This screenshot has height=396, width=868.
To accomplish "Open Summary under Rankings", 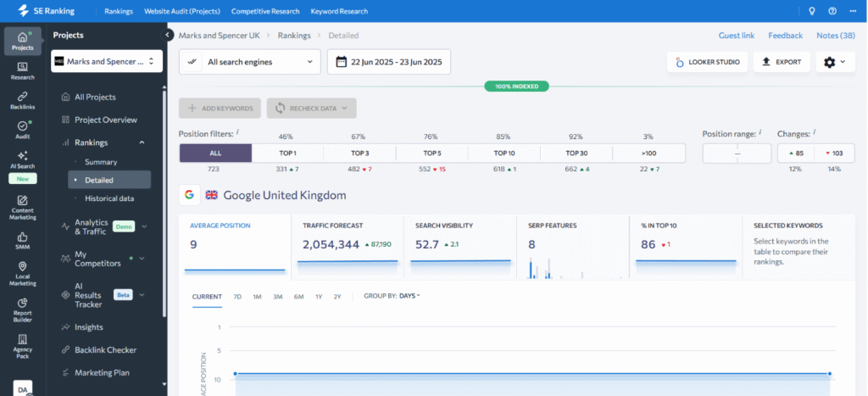I will 101,162.
